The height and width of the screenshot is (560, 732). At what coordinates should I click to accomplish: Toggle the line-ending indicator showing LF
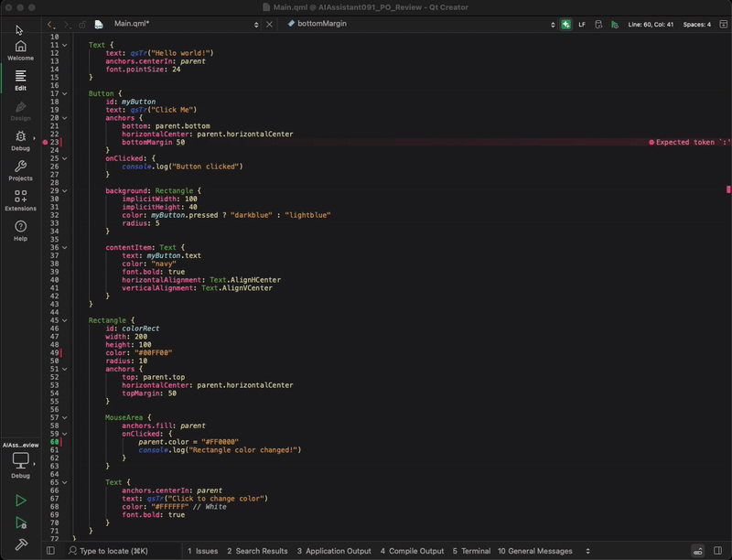click(x=582, y=26)
